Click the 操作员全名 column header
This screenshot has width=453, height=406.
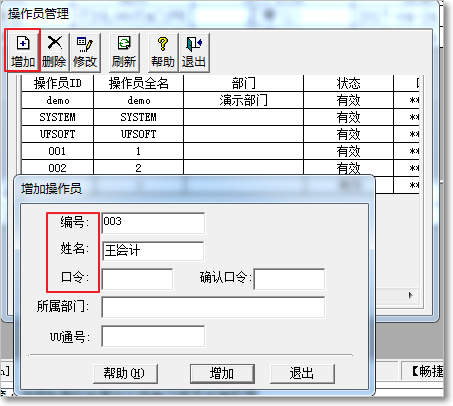click(139, 83)
